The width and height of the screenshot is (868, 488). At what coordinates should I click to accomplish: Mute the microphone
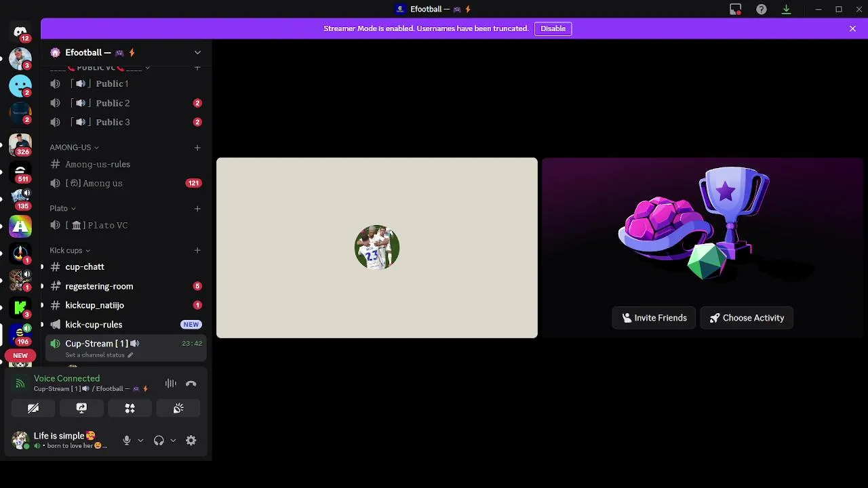click(x=126, y=440)
